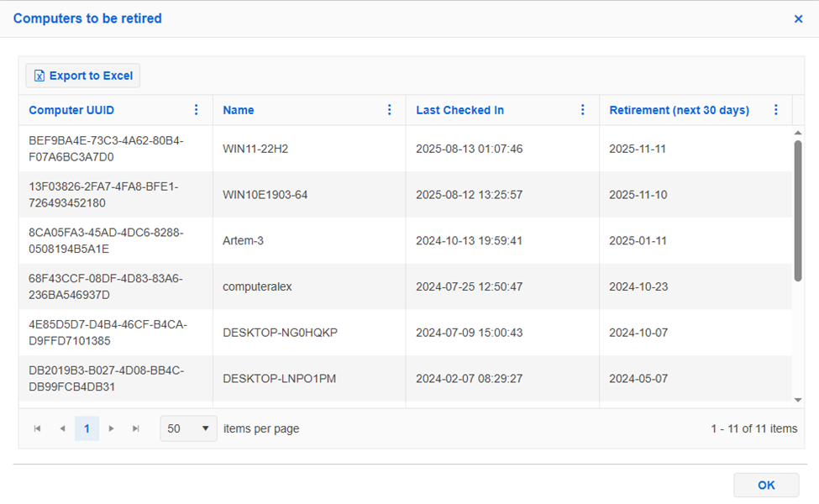Go to the next page

click(111, 428)
